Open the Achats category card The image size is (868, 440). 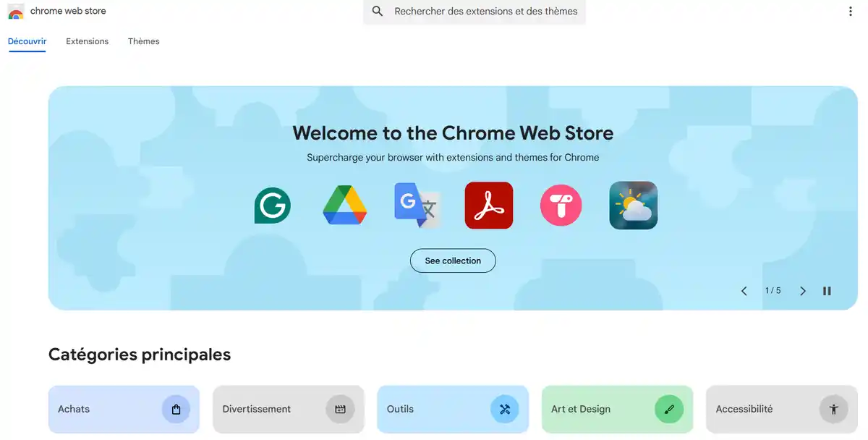coord(124,410)
